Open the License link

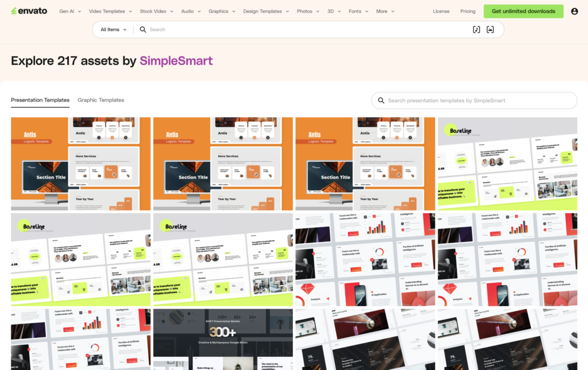(x=441, y=11)
